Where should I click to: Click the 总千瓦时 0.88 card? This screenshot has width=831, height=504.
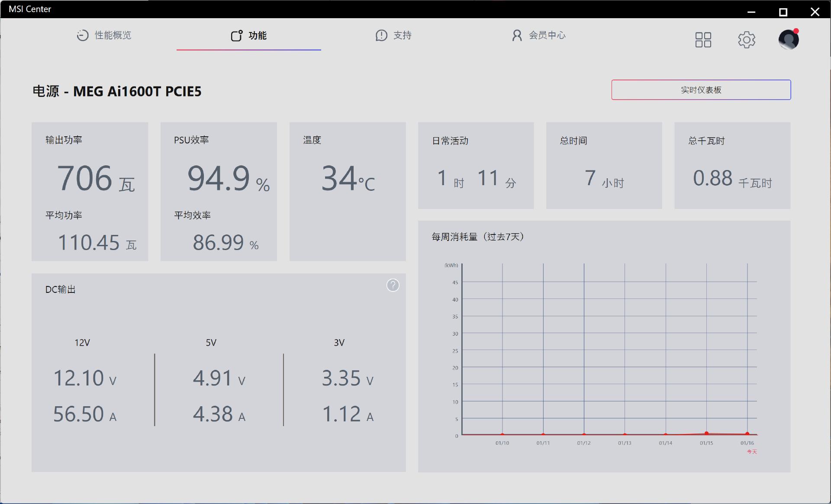(732, 165)
